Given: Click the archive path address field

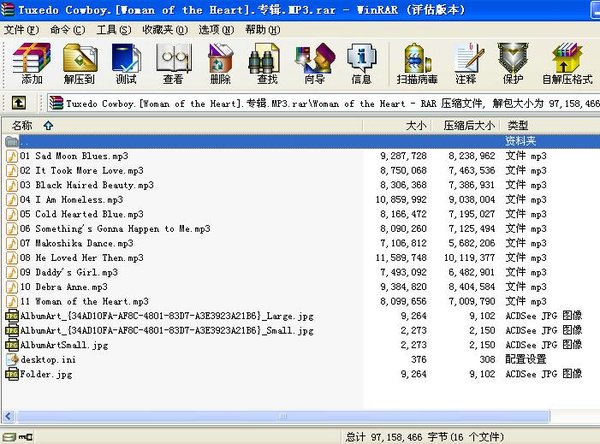Looking at the screenshot, I should pos(323,103).
